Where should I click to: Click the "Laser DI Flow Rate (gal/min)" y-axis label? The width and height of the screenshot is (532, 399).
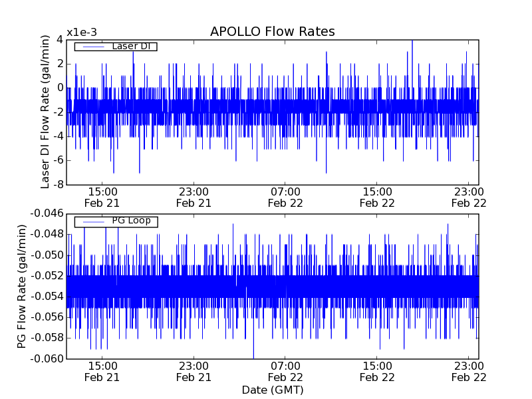pyautogui.click(x=46, y=112)
